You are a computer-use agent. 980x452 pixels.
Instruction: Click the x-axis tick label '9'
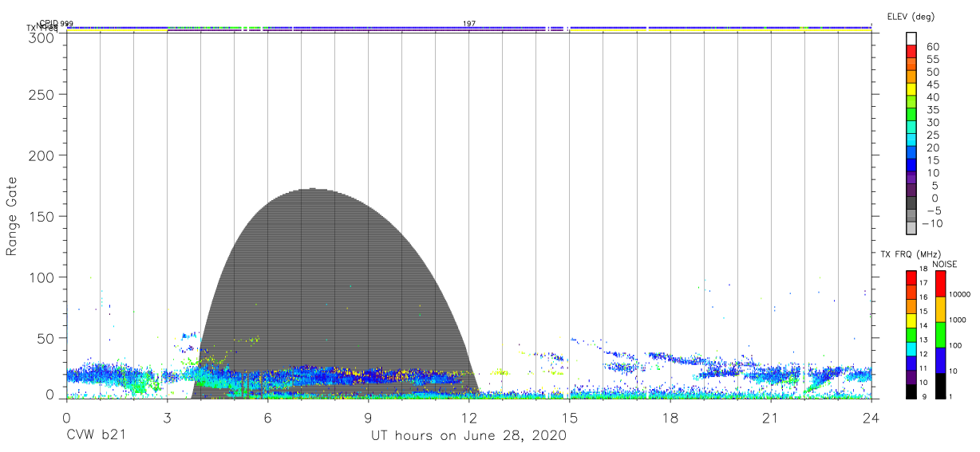pyautogui.click(x=368, y=417)
